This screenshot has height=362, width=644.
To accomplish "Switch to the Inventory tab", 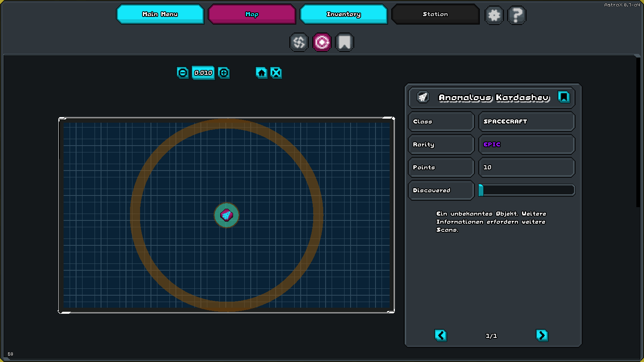I will click(x=343, y=14).
